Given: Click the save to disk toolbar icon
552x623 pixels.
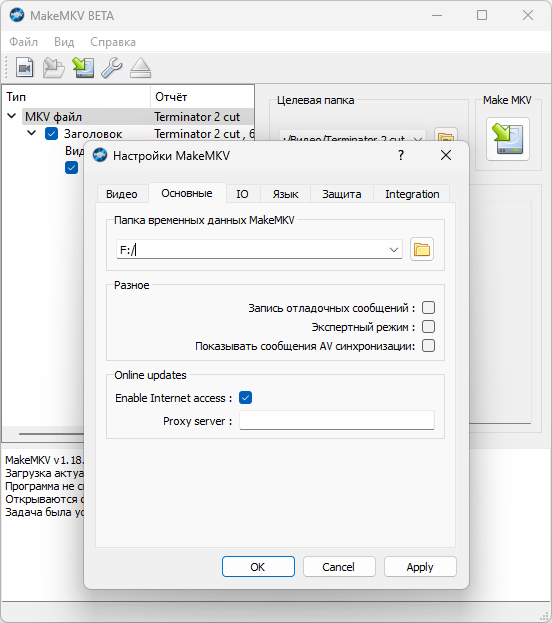Looking at the screenshot, I should [x=83, y=68].
